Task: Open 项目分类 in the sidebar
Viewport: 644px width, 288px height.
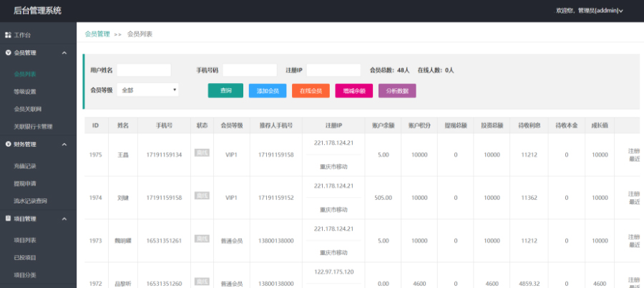Action: (x=25, y=275)
